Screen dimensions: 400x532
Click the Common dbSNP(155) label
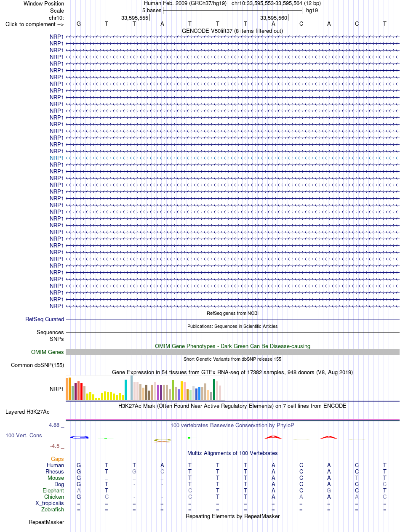(37, 365)
